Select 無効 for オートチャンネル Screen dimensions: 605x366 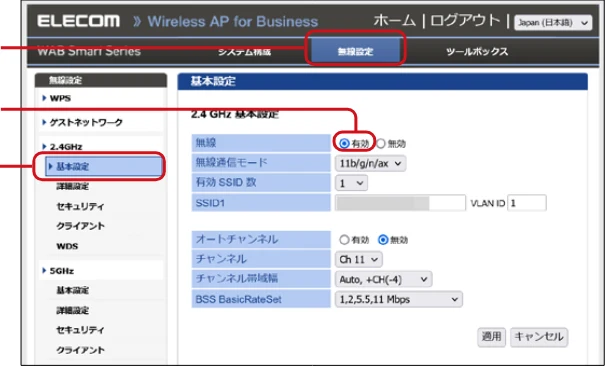pos(383,240)
